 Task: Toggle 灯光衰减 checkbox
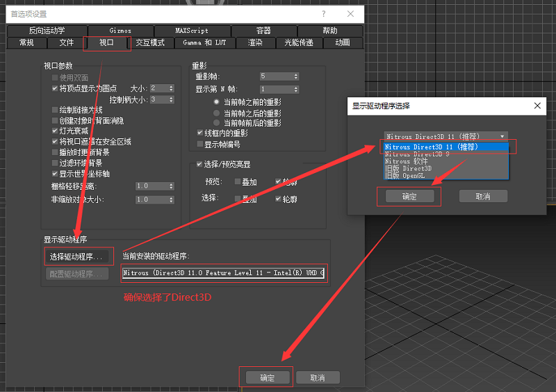pos(55,131)
